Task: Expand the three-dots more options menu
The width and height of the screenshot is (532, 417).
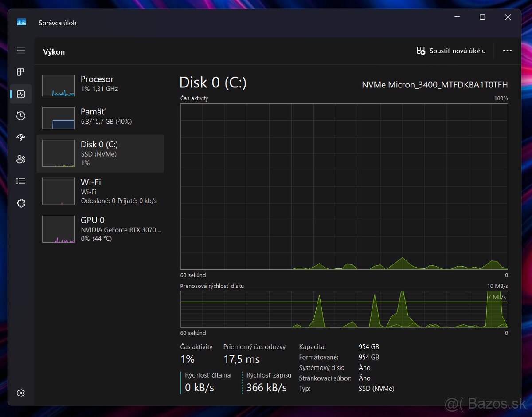Action: point(507,51)
